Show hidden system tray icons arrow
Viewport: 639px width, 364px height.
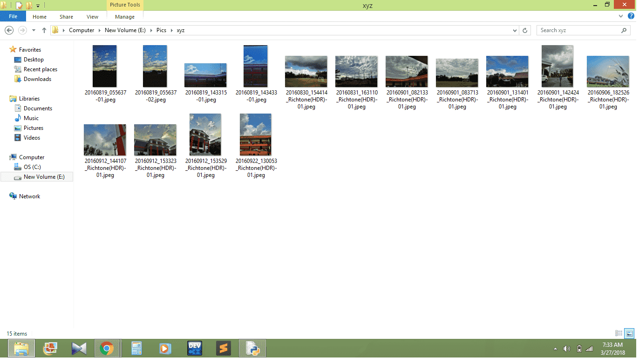[555, 349]
